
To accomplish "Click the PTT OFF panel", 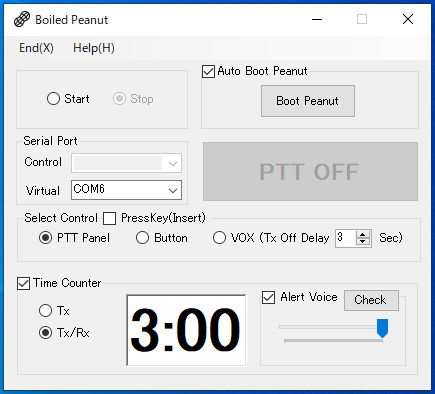I will [x=310, y=171].
